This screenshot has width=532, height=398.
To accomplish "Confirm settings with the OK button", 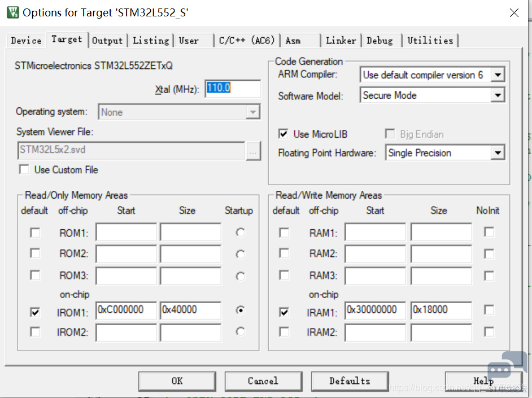I will coord(177,381).
